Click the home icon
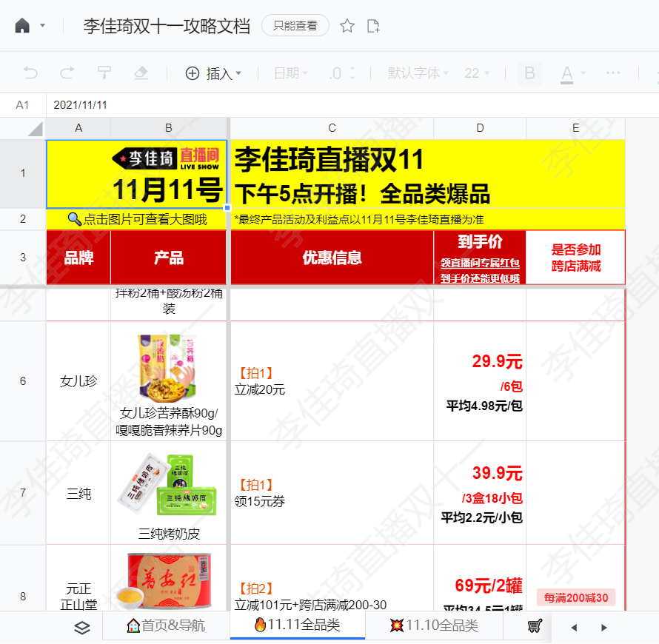Screen dimensions: 659x644 click(22, 26)
